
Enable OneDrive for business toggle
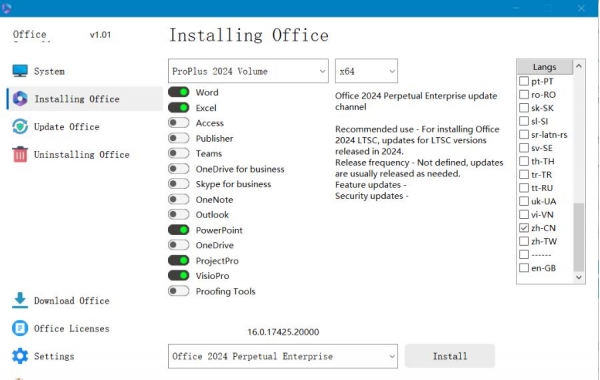pos(179,169)
